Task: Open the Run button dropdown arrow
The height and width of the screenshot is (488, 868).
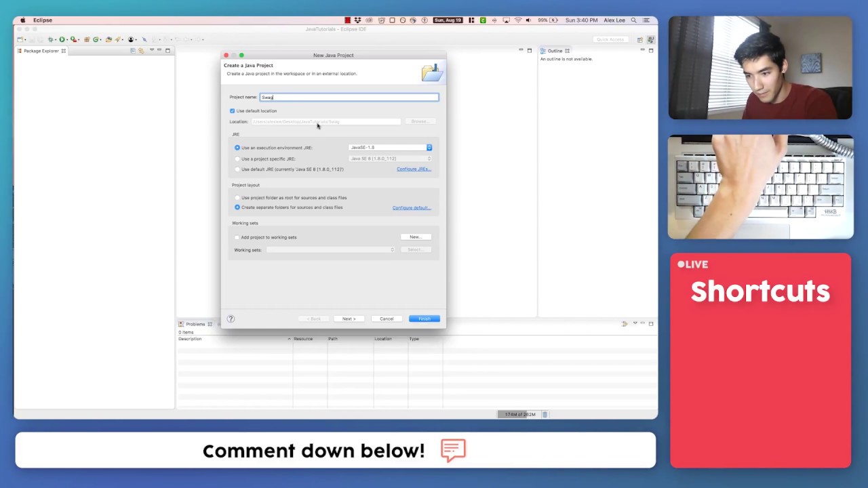Action: (67, 40)
